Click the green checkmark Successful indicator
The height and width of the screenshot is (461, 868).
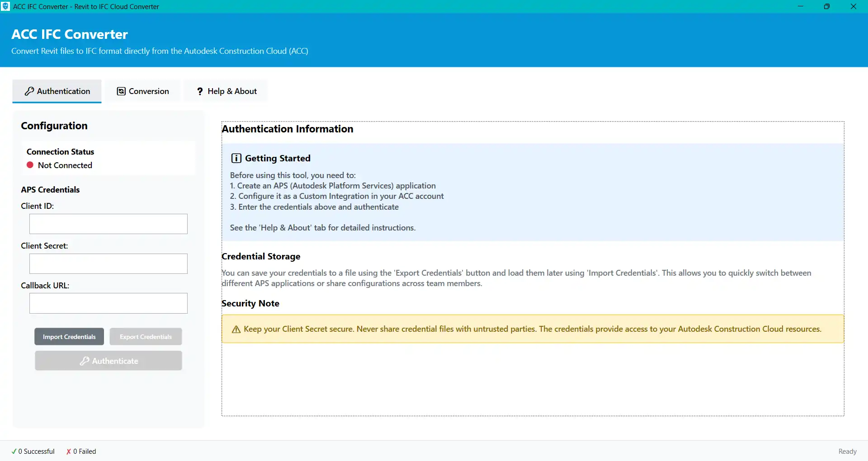coord(14,452)
